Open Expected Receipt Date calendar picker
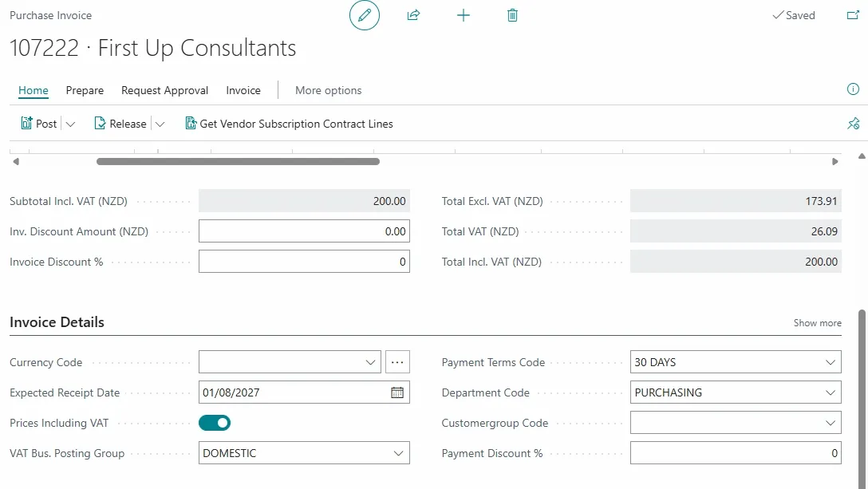This screenshot has height=489, width=868. click(x=397, y=392)
